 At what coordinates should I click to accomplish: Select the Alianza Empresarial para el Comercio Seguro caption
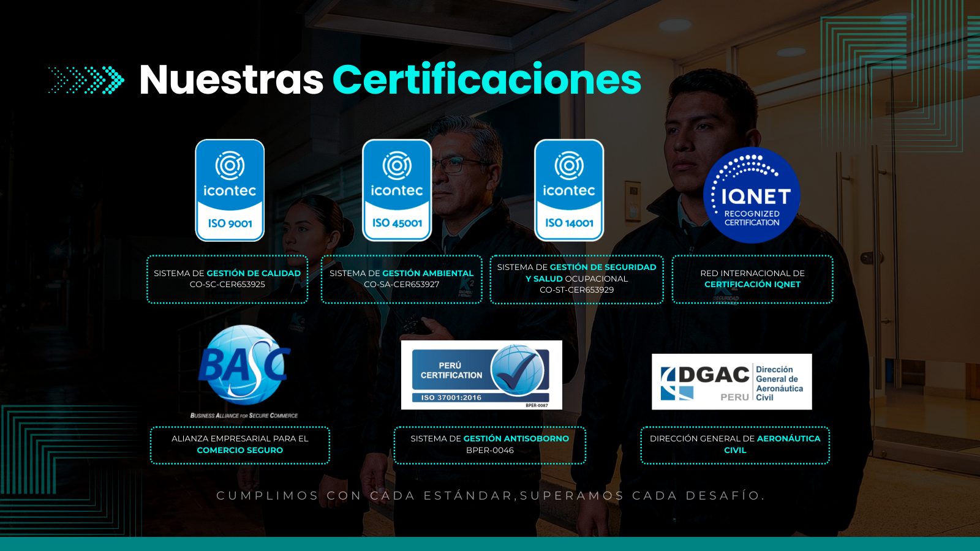point(240,445)
